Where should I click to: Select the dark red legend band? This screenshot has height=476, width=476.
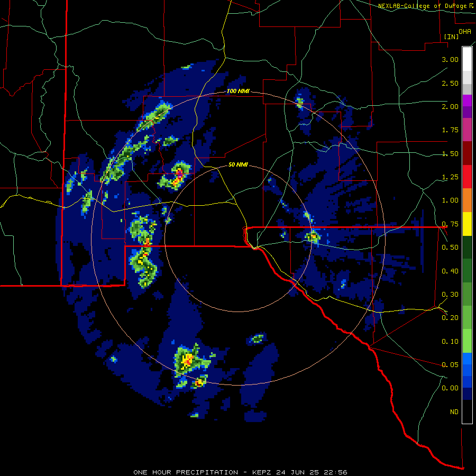[x=467, y=153]
